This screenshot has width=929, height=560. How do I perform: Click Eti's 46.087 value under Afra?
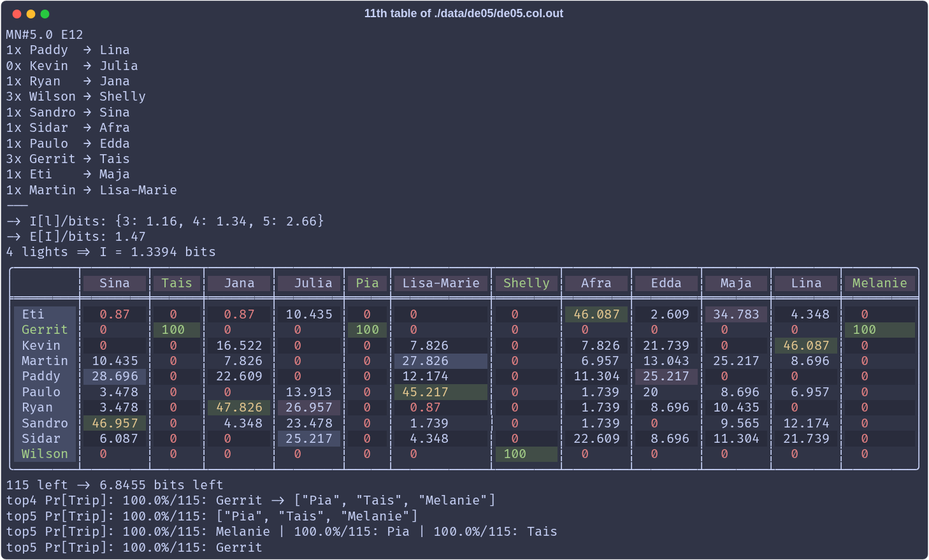tap(596, 314)
